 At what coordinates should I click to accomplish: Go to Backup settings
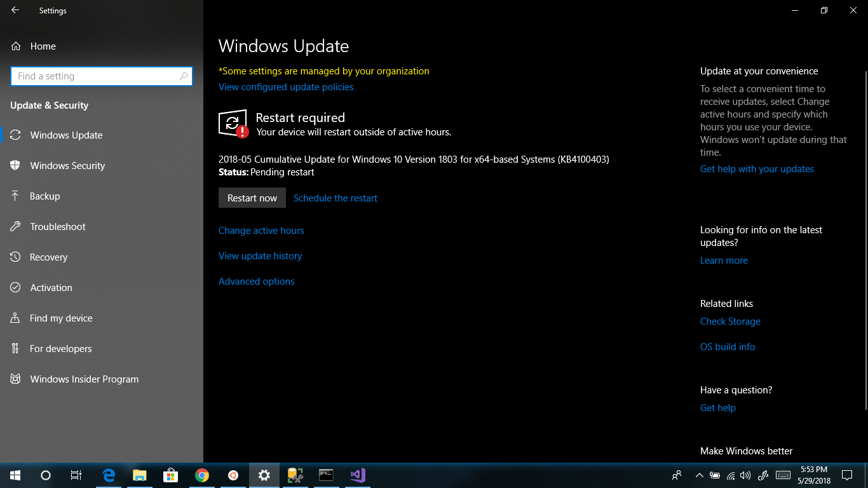coord(102,196)
